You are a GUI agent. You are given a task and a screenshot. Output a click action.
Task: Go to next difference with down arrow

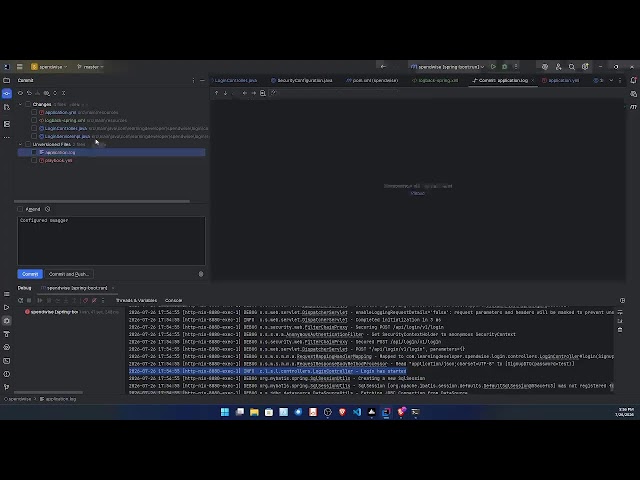225,93
